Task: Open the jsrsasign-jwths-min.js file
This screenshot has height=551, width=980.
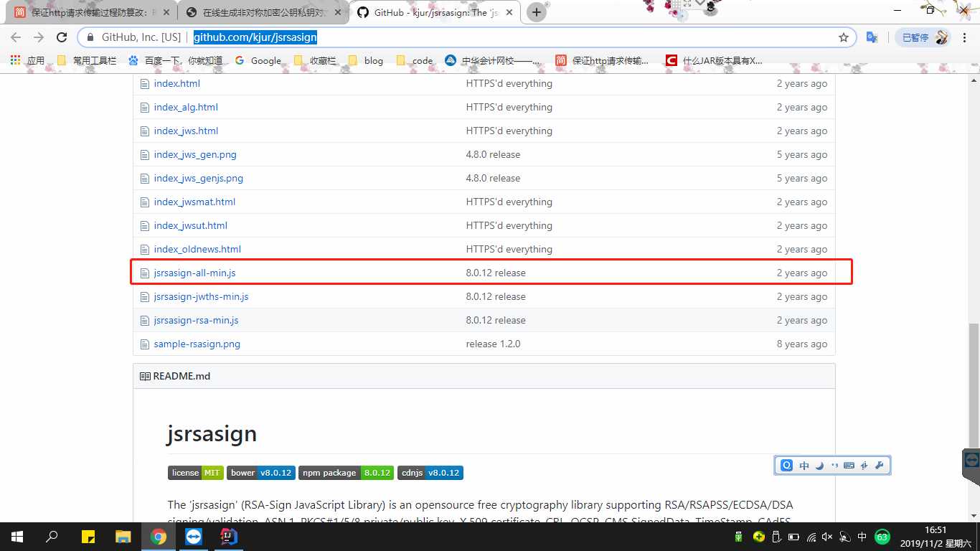Action: point(201,296)
